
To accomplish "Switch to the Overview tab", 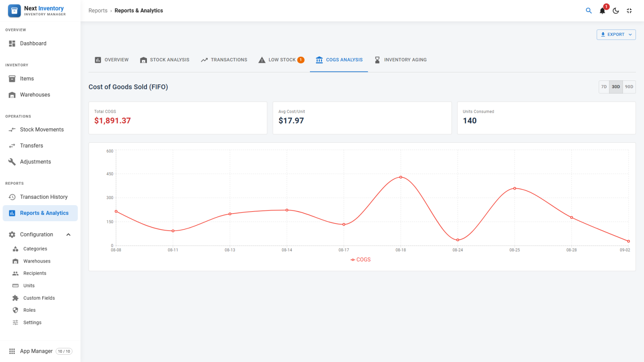I will [111, 60].
